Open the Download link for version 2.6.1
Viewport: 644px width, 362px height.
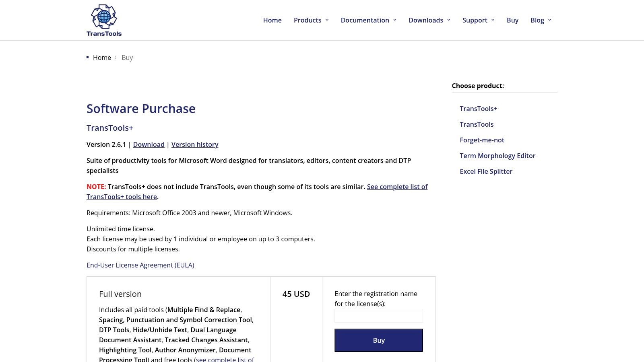149,144
